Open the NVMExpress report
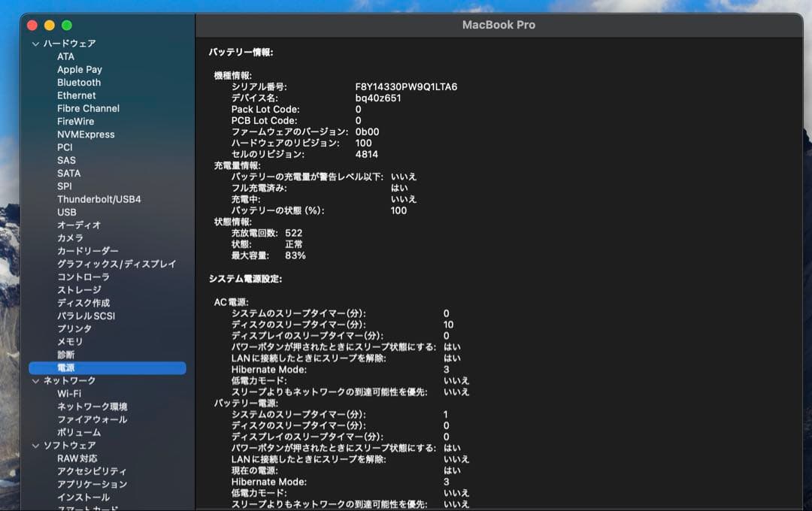This screenshot has height=511, width=812. tap(85, 135)
